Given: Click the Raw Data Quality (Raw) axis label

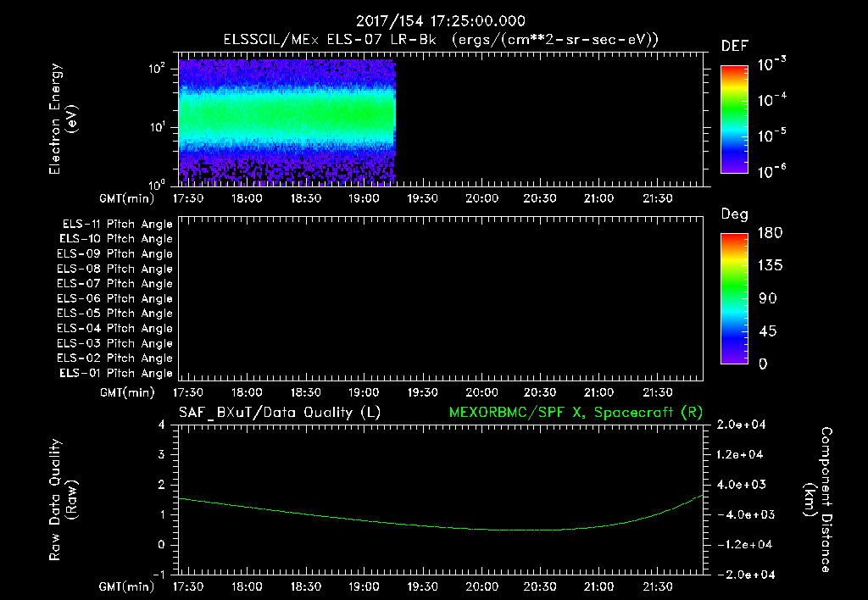Looking at the screenshot, I should 63,500.
